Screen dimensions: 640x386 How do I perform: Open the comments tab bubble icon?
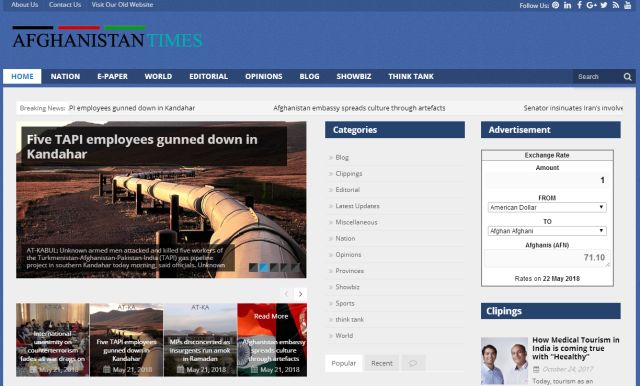click(413, 363)
